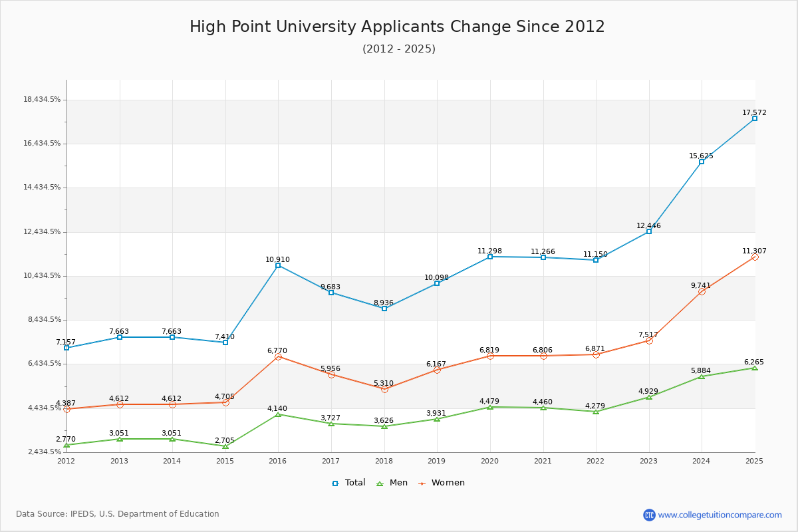The image size is (798, 532).
Task: Click the subtitle (2012 - 2025)
Action: (x=399, y=49)
